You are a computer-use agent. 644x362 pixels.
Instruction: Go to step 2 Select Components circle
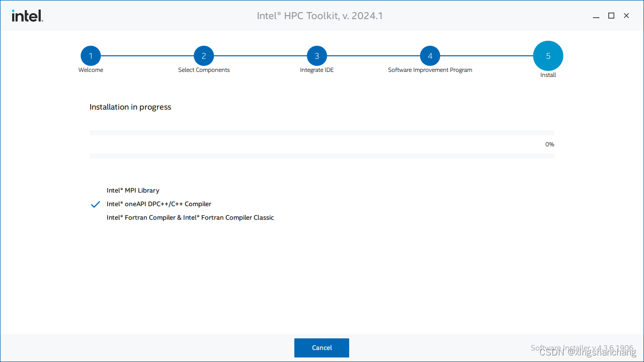204,56
